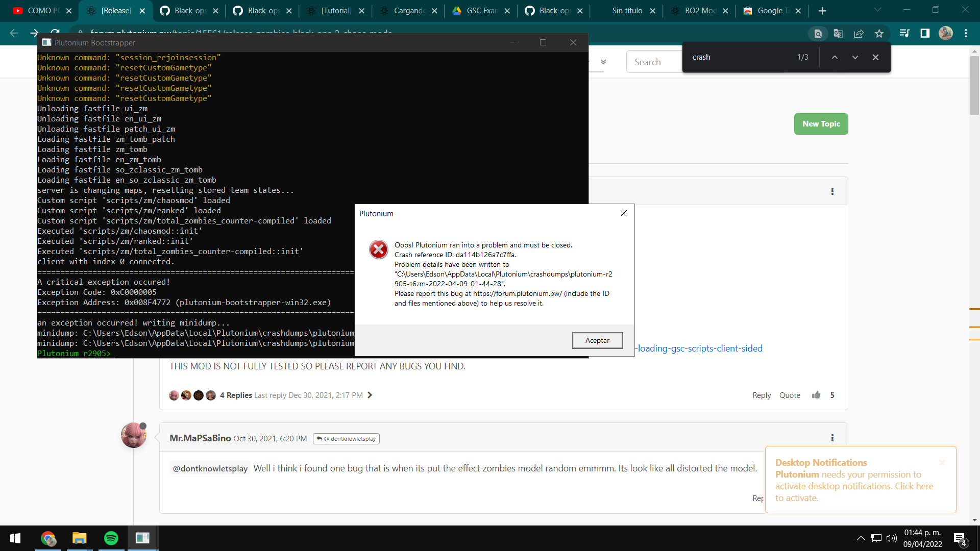The height and width of the screenshot is (551, 980).
Task: Open Spotify from the taskbar
Action: (x=111, y=538)
